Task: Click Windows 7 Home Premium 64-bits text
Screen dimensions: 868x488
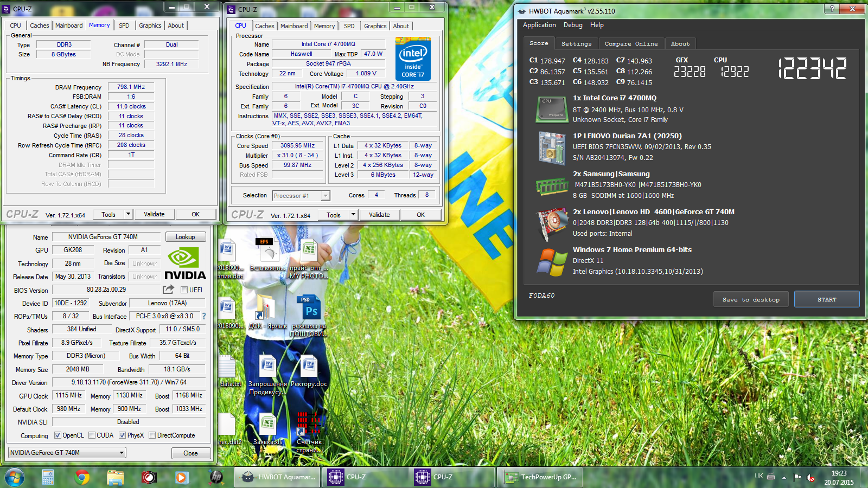Action: pyautogui.click(x=632, y=250)
